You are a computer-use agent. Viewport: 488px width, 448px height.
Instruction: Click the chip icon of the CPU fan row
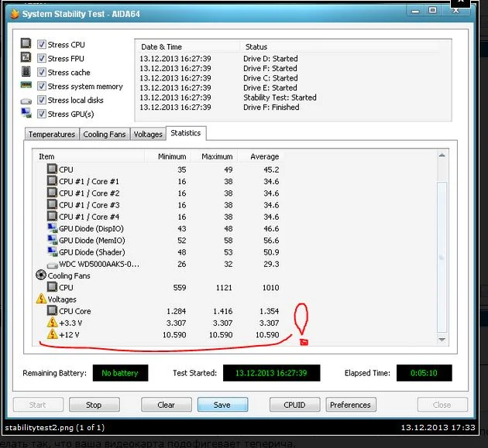(52, 286)
